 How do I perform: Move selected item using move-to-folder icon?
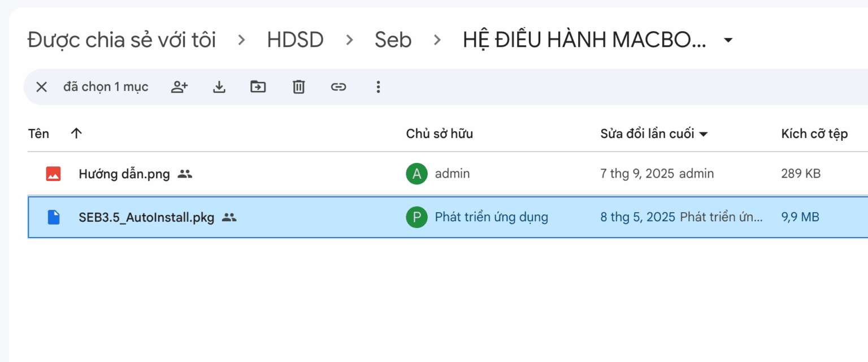(258, 87)
